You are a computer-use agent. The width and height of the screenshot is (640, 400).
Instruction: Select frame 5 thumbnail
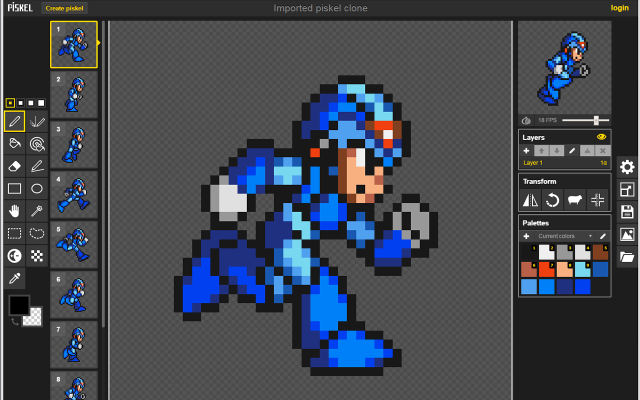(74, 244)
